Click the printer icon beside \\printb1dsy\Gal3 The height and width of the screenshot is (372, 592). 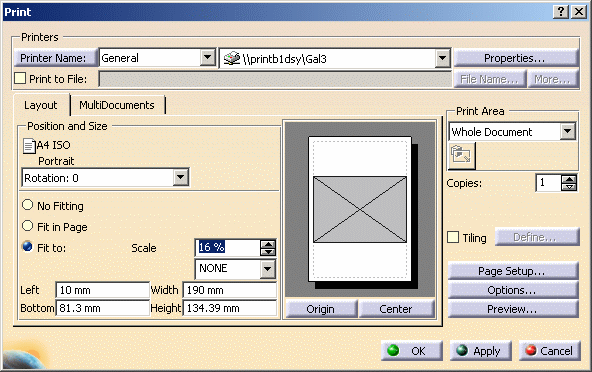click(232, 58)
